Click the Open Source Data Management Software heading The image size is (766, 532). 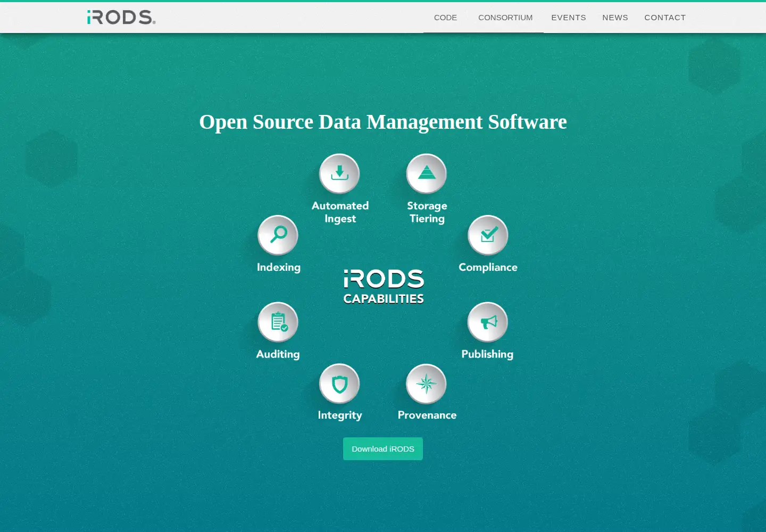383,122
